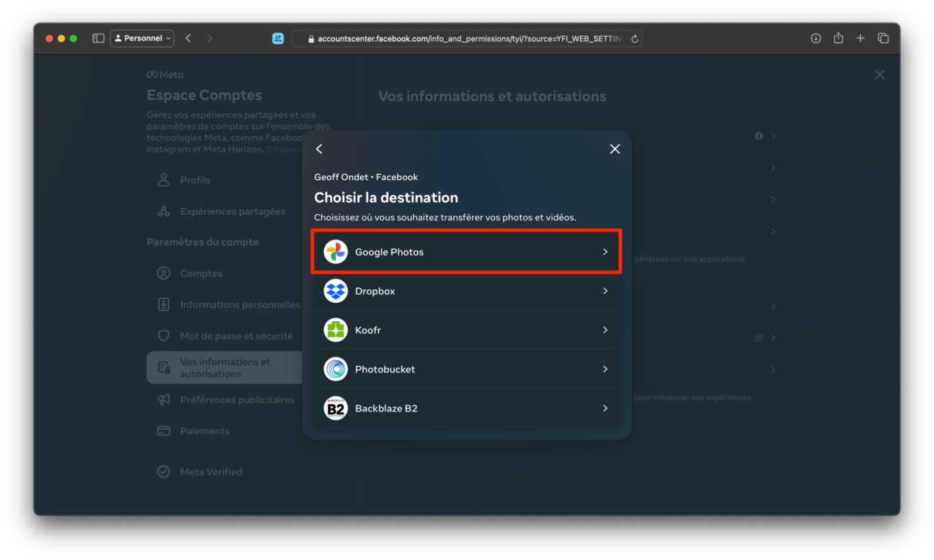Viewport: 934px width, 560px height.
Task: Go back with the dialog's back arrow
Action: (319, 149)
